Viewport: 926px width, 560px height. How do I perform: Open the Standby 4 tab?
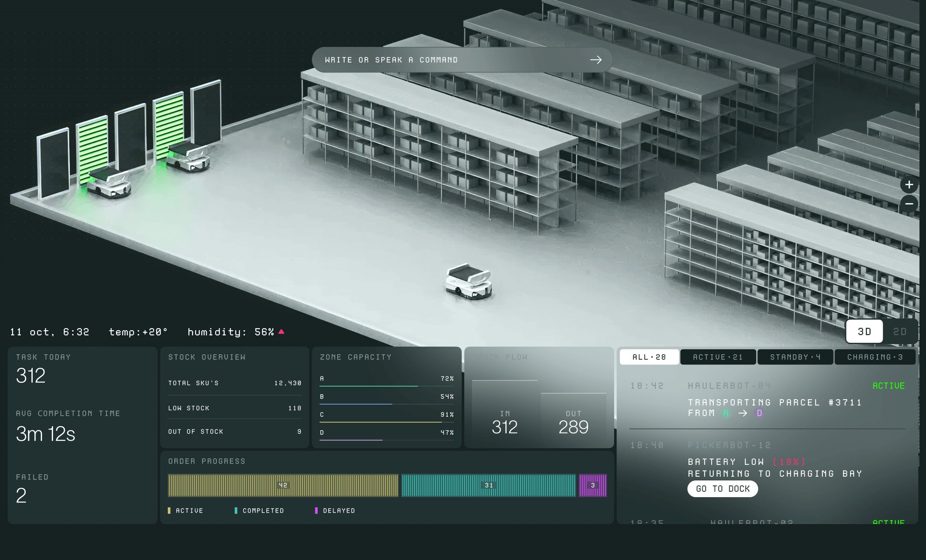click(795, 357)
